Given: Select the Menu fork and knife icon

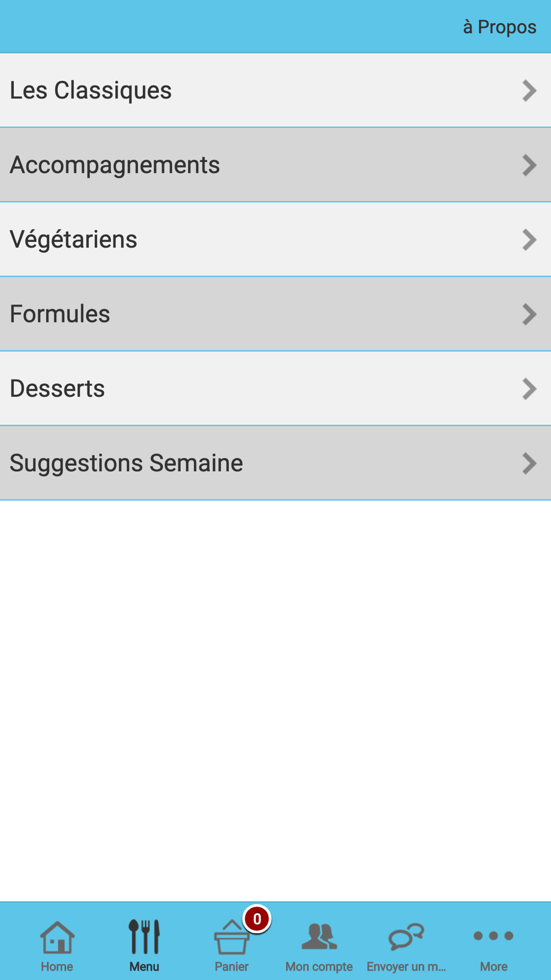Looking at the screenshot, I should tap(144, 936).
